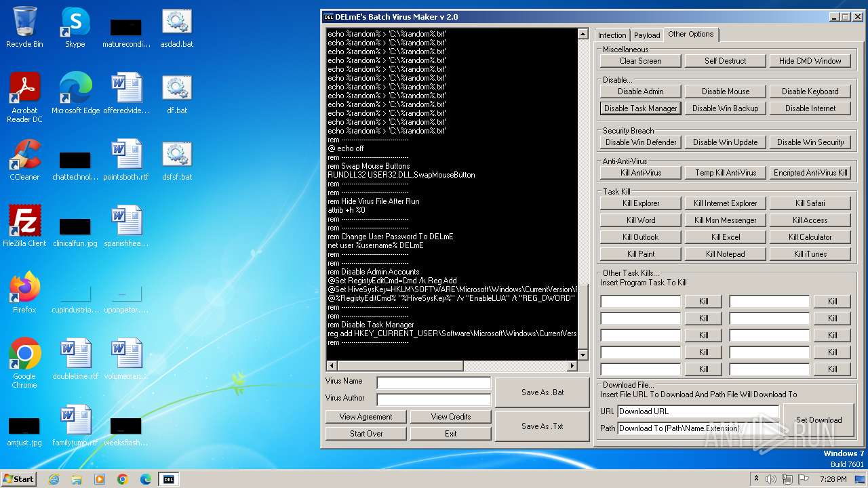The height and width of the screenshot is (488, 868).
Task: Open the Start menu
Action: pos(18,479)
